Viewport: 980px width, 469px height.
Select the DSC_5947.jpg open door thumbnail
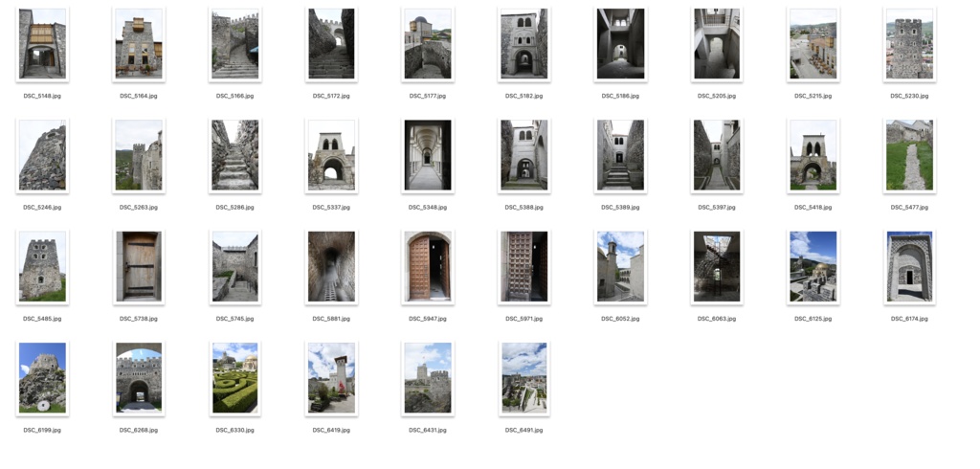[x=428, y=266]
